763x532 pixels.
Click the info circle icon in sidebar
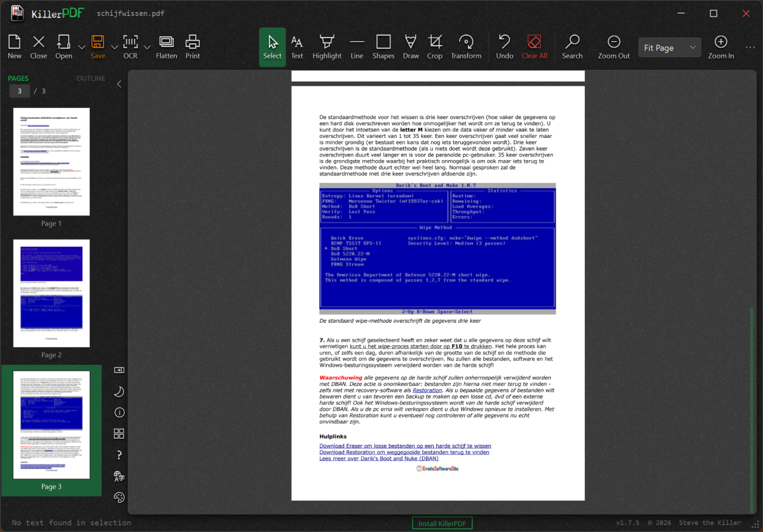pos(119,413)
